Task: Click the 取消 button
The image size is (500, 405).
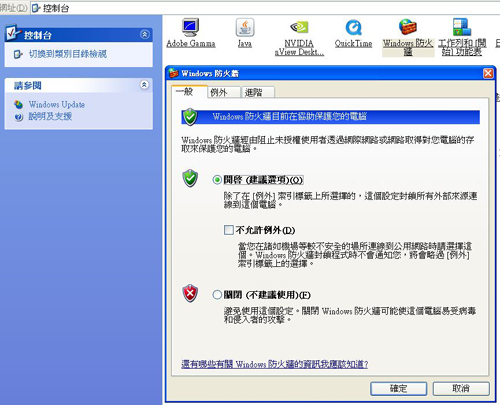Action: pyautogui.click(x=461, y=389)
